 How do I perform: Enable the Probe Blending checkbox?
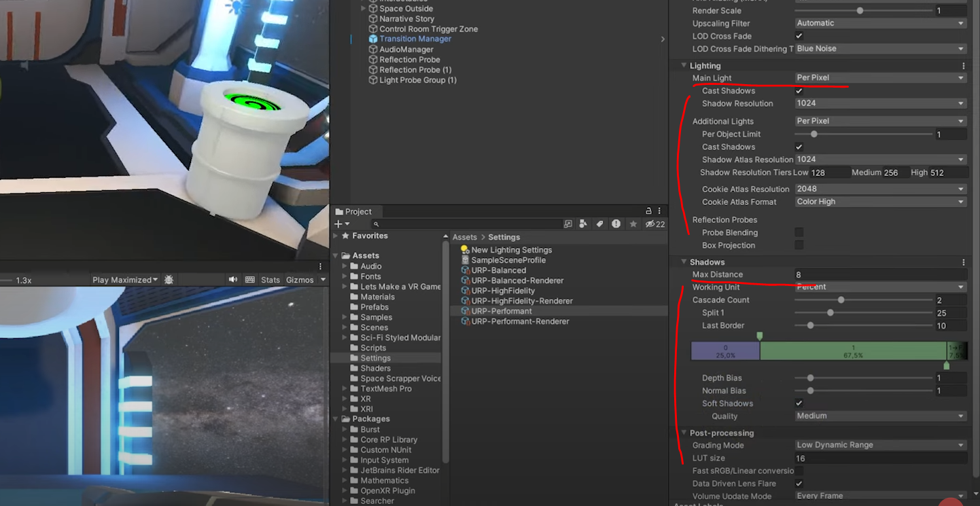pos(799,232)
